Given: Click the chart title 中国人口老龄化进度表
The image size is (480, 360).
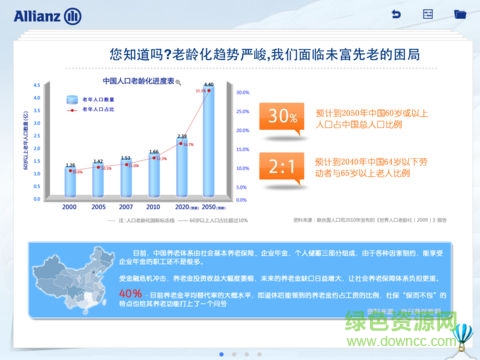Looking at the screenshot, I should point(138,81).
